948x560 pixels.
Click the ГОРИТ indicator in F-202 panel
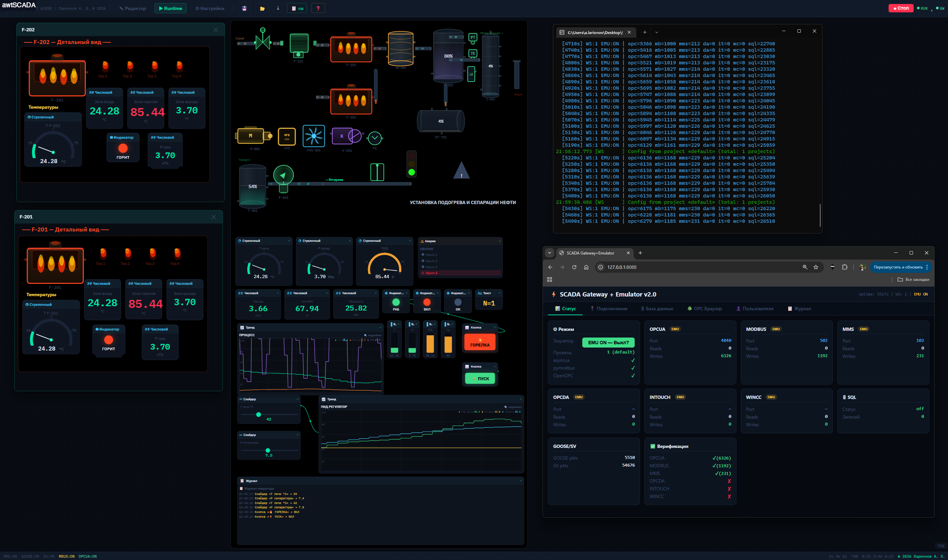[x=123, y=148]
